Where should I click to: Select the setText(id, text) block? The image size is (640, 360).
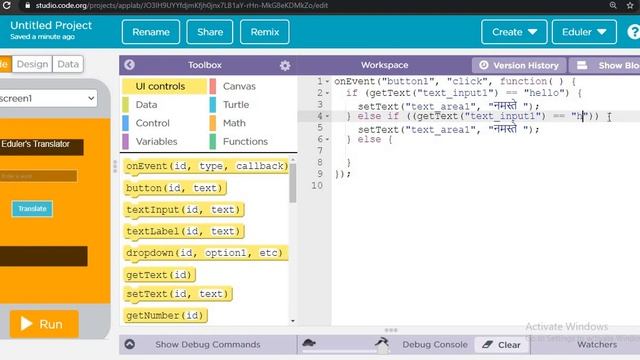(x=178, y=294)
